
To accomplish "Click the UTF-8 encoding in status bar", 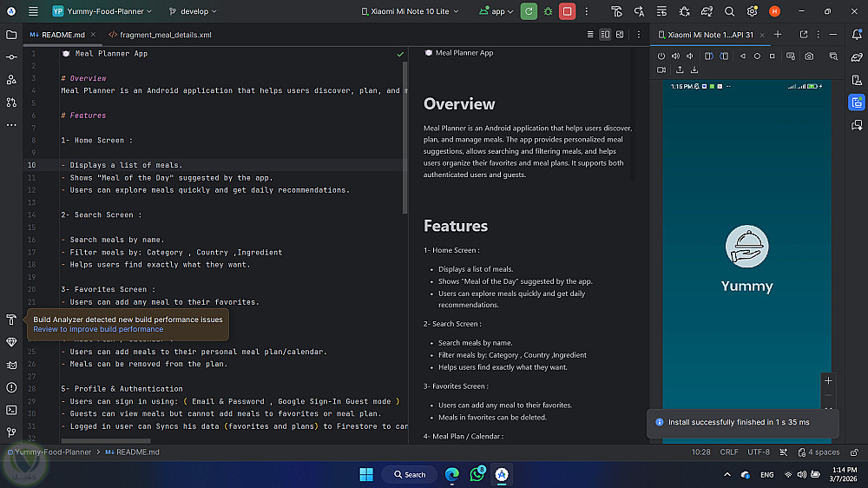I will tap(758, 452).
